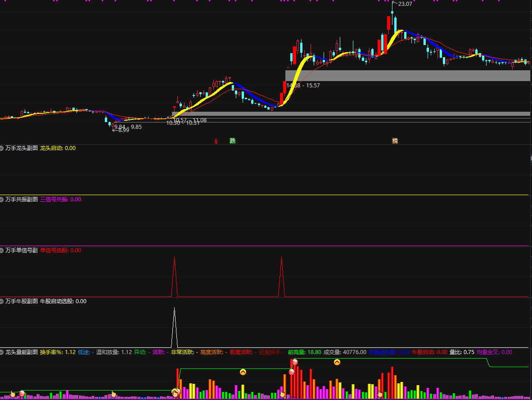Expand the 龙头量能副图 panel chevron
The width and height of the screenshot is (532, 400).
(2, 352)
